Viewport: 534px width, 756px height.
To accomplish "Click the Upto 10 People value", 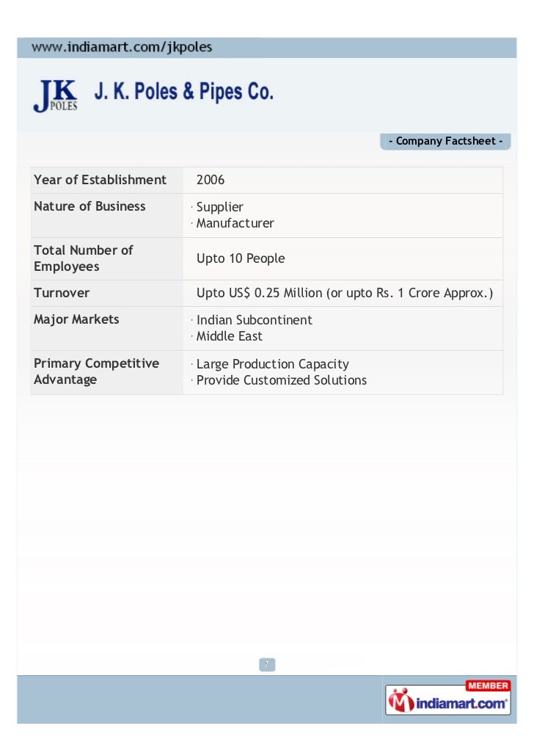I will pos(241,259).
